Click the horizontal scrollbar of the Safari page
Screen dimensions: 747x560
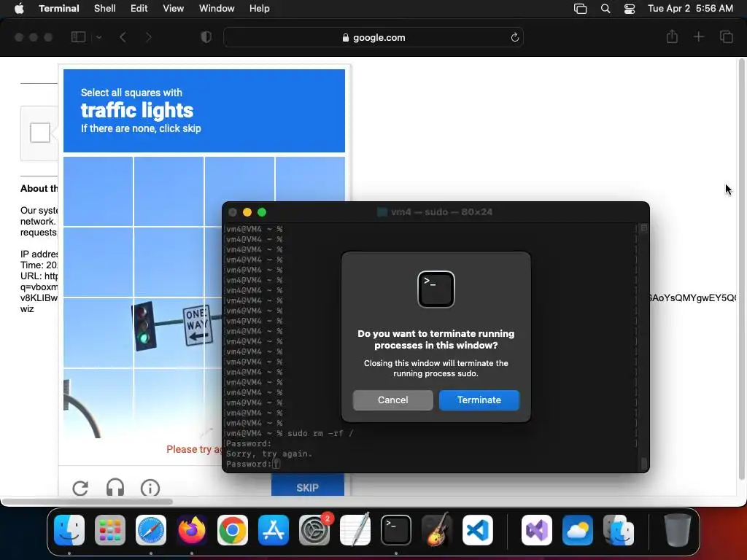click(x=88, y=502)
